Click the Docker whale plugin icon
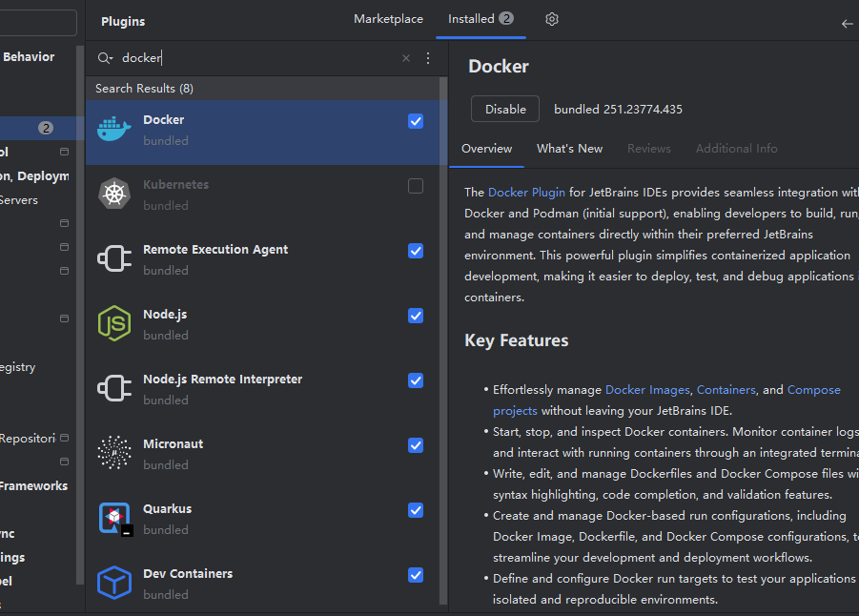This screenshot has height=616, width=859. pos(114,130)
